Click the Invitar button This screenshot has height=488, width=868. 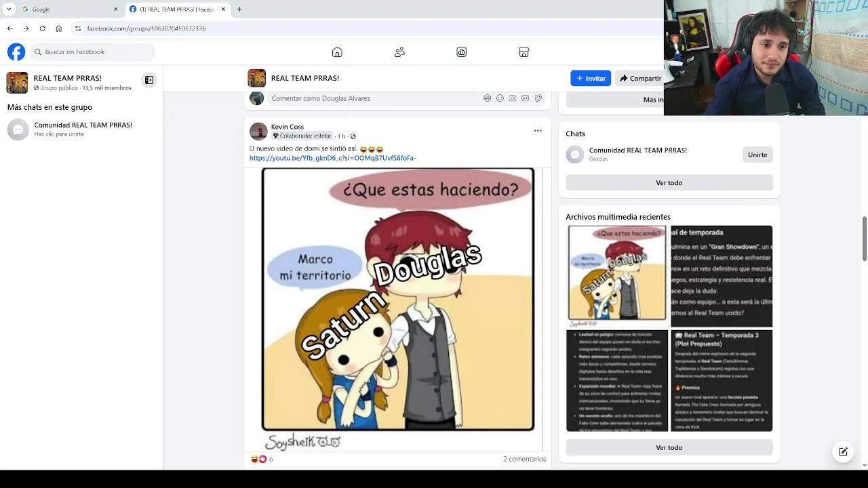(591, 78)
